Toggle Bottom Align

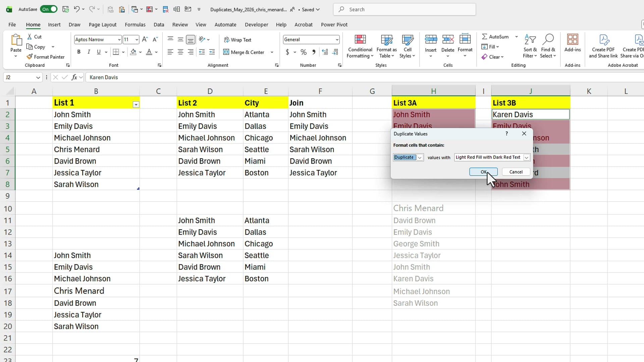point(191,40)
